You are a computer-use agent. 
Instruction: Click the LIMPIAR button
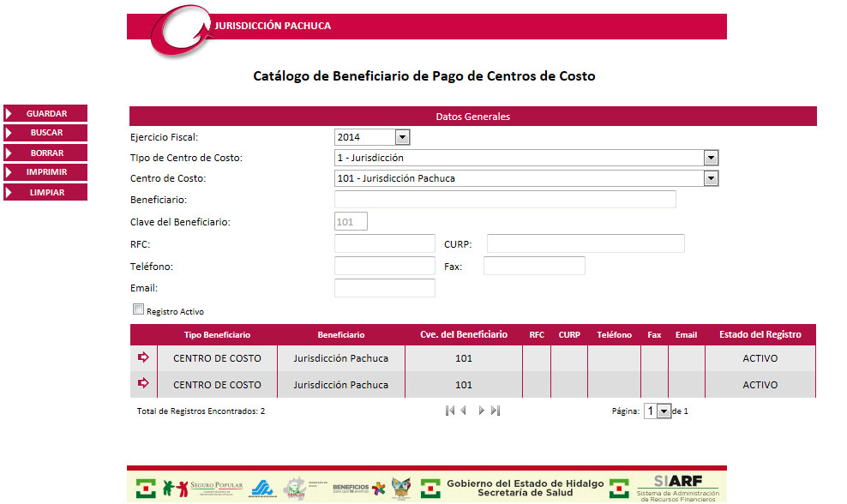(45, 192)
